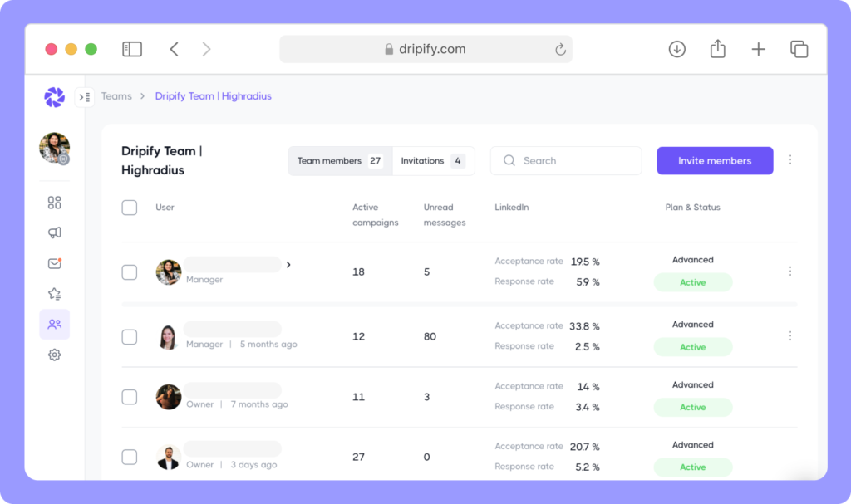Expand the sidebar with the toggle icon
851x504 pixels.
pos(85,97)
